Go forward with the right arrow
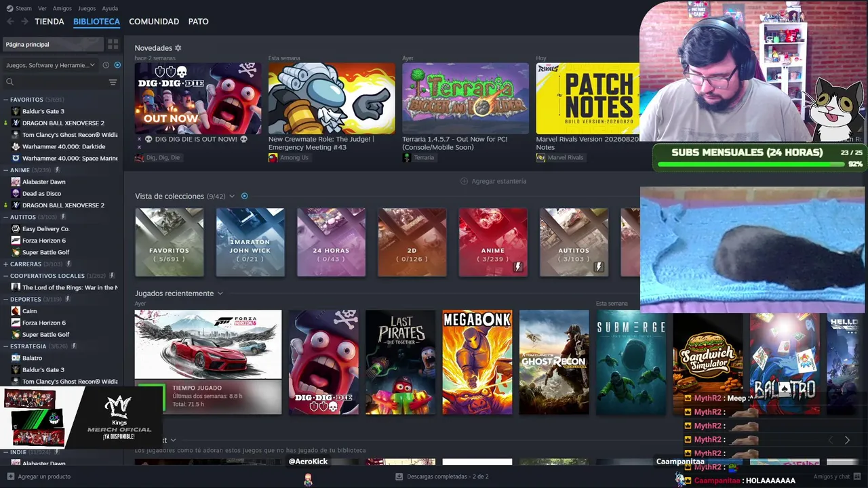This screenshot has height=488, width=868. click(24, 22)
